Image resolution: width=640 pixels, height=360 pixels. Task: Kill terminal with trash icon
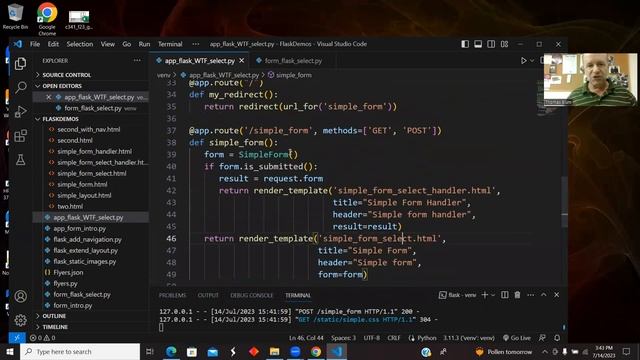pyautogui.click(x=517, y=295)
